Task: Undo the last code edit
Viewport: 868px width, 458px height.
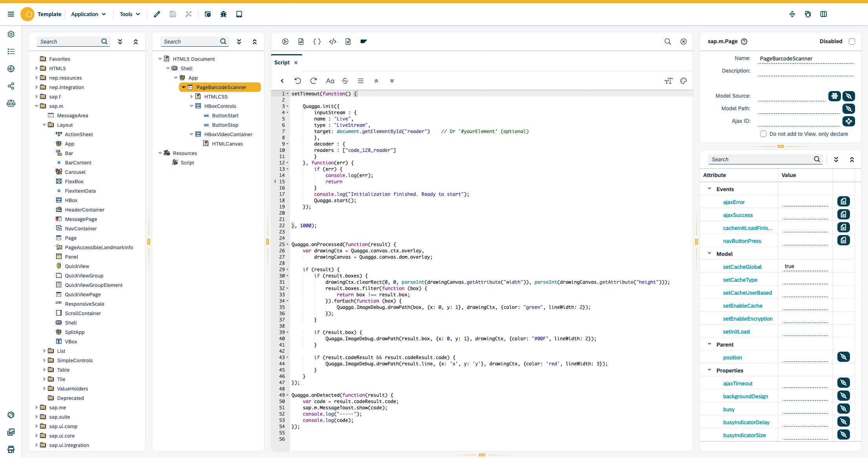Action: pos(298,81)
